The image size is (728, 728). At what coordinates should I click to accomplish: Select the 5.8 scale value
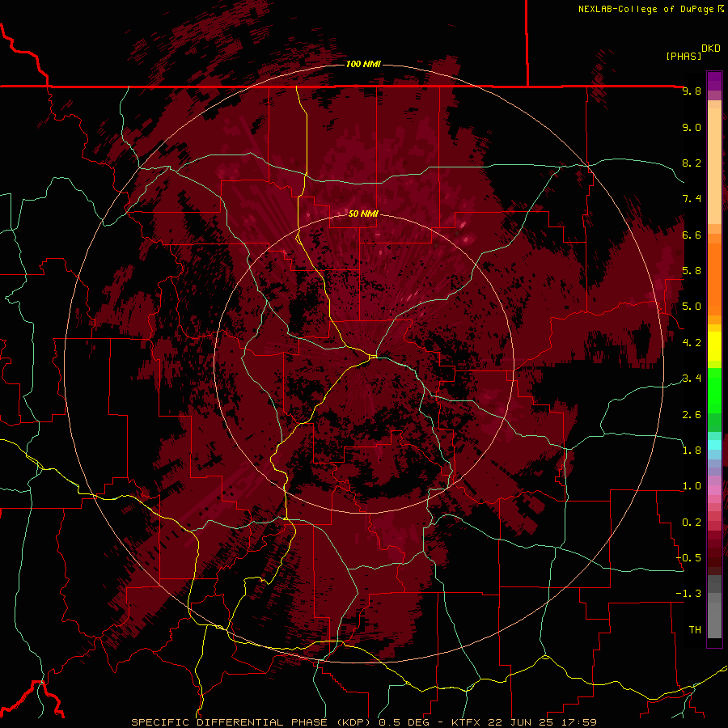[x=692, y=271]
